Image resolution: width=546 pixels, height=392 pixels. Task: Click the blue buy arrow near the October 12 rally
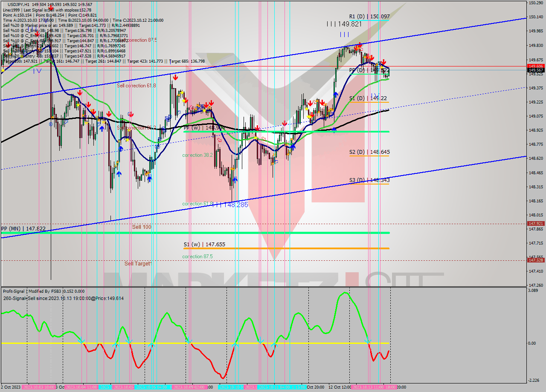(336, 95)
